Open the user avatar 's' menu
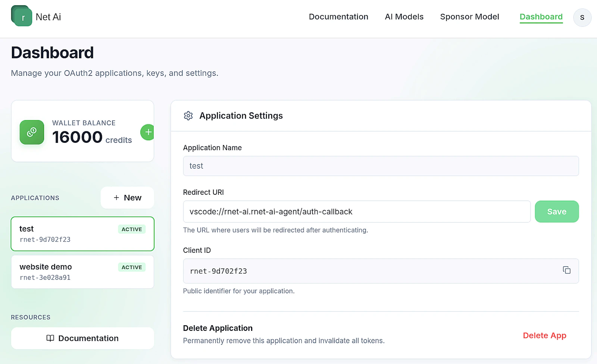Image resolution: width=597 pixels, height=364 pixels. click(582, 18)
